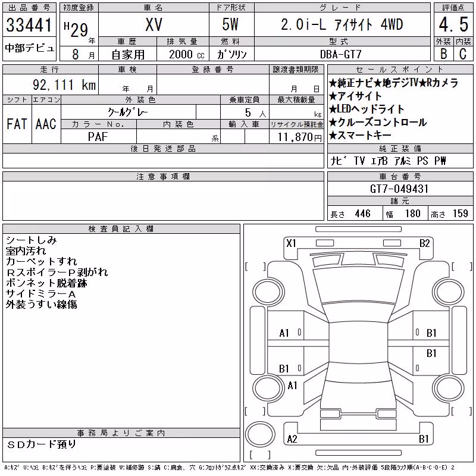Click the lot number 33441
The width and height of the screenshot is (476, 476).
pos(29,25)
